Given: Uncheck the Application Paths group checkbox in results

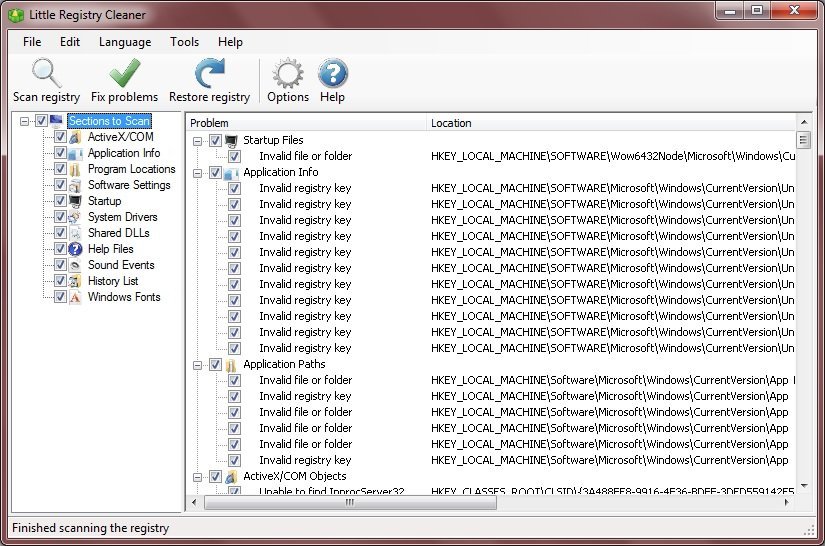Looking at the screenshot, I should point(215,365).
